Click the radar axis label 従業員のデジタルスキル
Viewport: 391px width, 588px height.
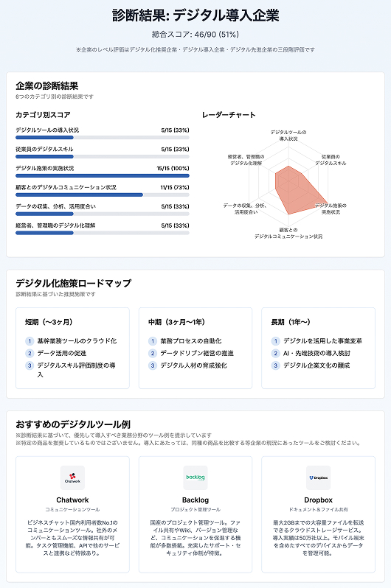tap(331, 160)
